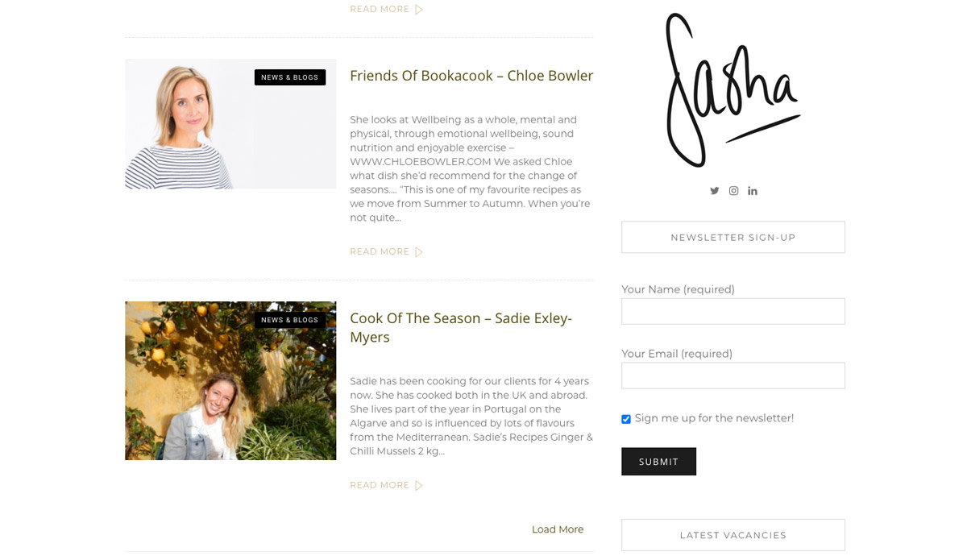Toggle the 'Sign me up for the newsletter' checkbox

pyautogui.click(x=626, y=419)
